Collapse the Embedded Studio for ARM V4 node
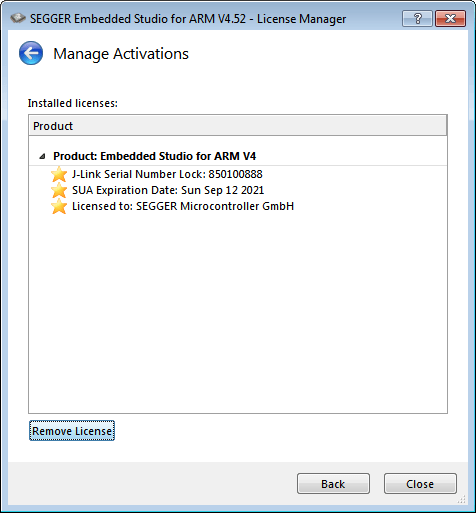This screenshot has width=476, height=513. 42,156
